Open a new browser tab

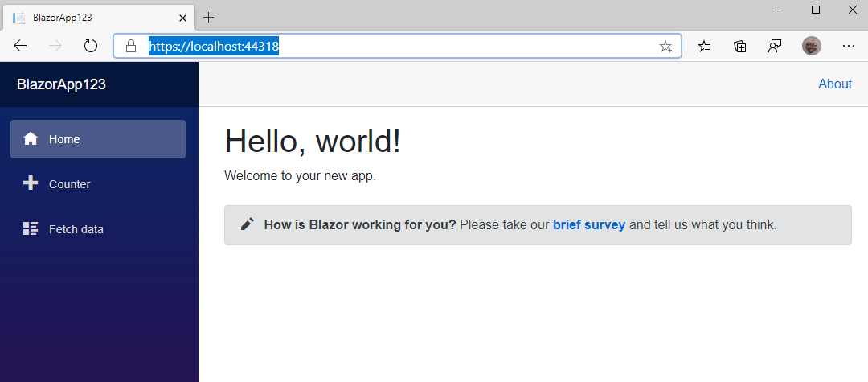click(x=208, y=17)
